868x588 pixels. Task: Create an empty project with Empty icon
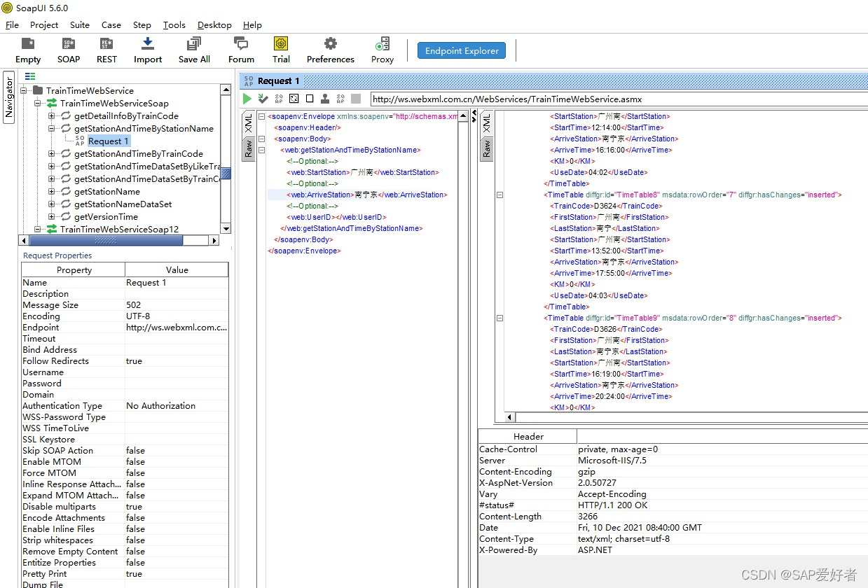point(27,49)
